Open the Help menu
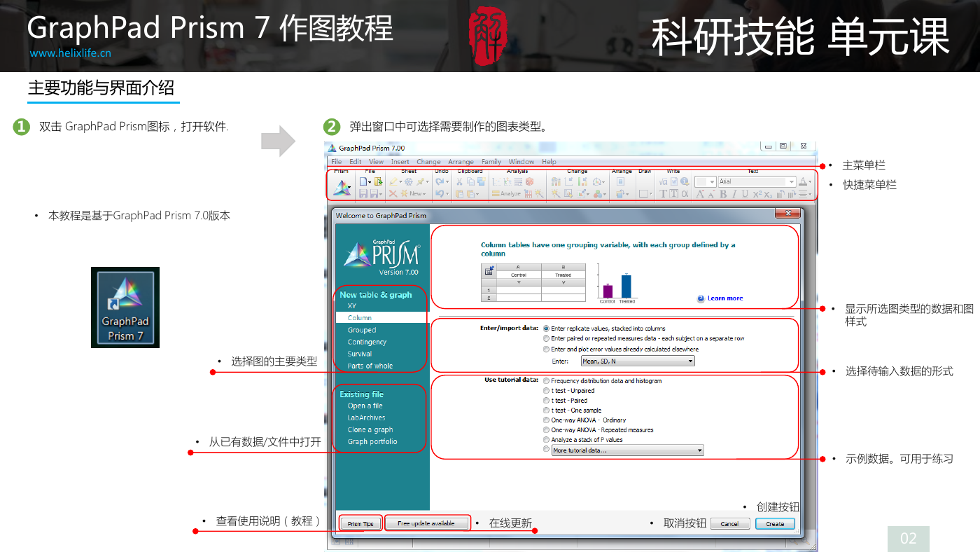980x552 pixels. click(549, 162)
